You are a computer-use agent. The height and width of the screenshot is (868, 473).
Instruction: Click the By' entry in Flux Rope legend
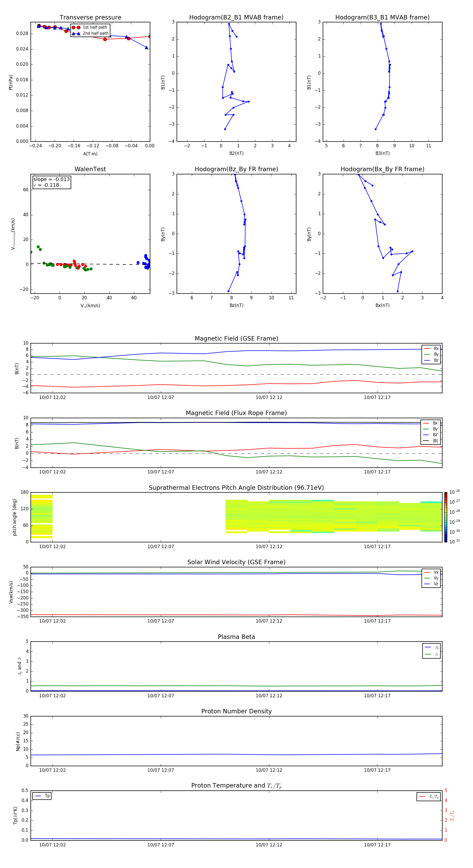coord(431,429)
